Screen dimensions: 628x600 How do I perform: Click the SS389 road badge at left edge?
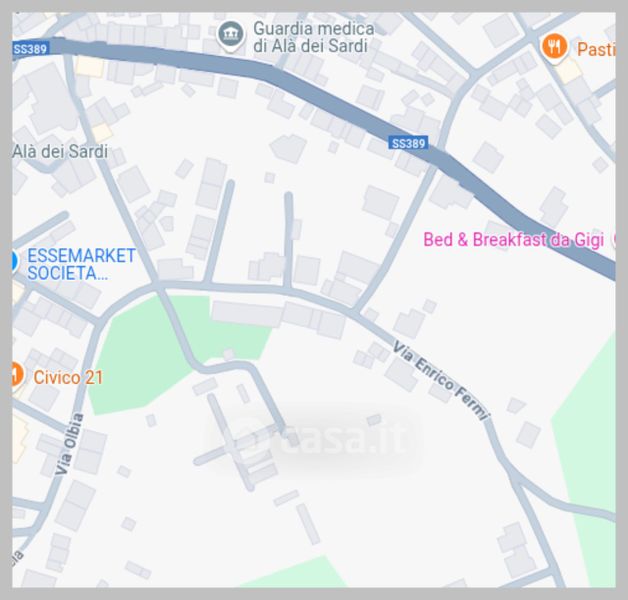(30, 49)
